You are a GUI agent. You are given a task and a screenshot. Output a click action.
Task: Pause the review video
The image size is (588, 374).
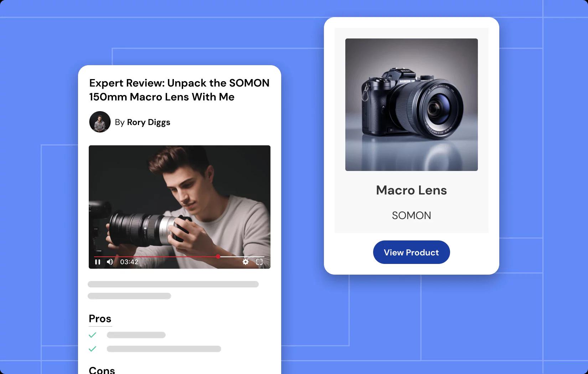[x=97, y=262]
